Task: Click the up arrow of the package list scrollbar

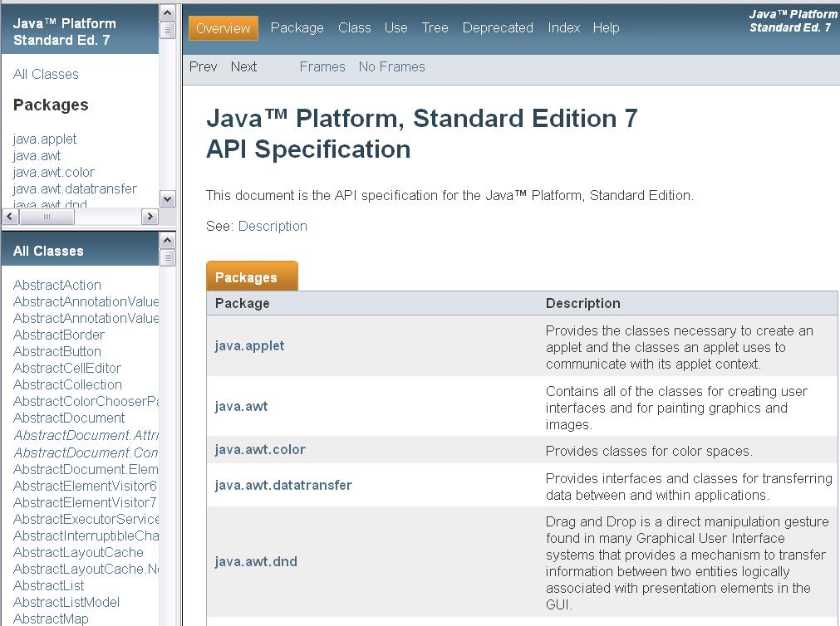Action: pos(168,12)
